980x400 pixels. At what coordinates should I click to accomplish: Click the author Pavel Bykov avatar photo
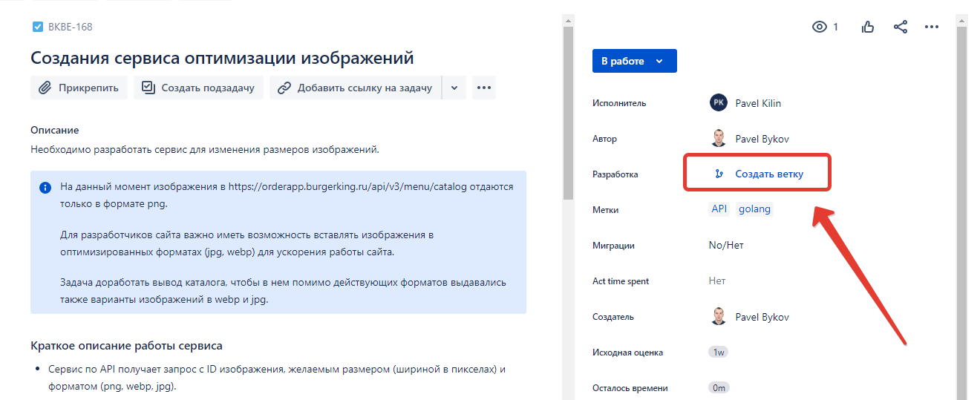718,139
